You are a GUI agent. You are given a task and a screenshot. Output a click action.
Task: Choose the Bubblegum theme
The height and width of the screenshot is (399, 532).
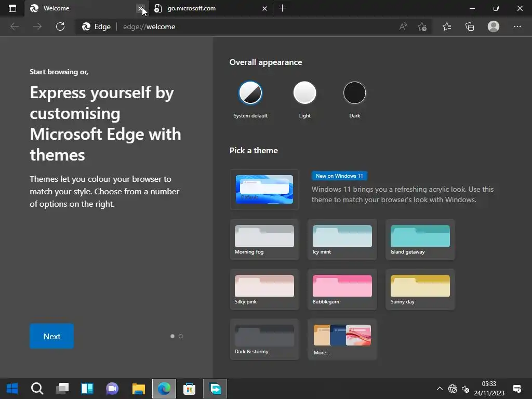point(342,289)
